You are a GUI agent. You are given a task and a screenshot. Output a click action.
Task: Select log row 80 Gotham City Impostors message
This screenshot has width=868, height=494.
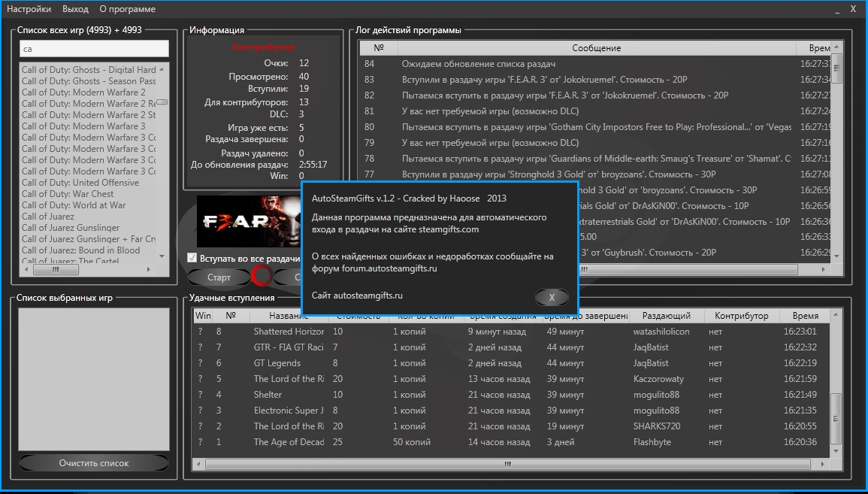[x=597, y=127]
